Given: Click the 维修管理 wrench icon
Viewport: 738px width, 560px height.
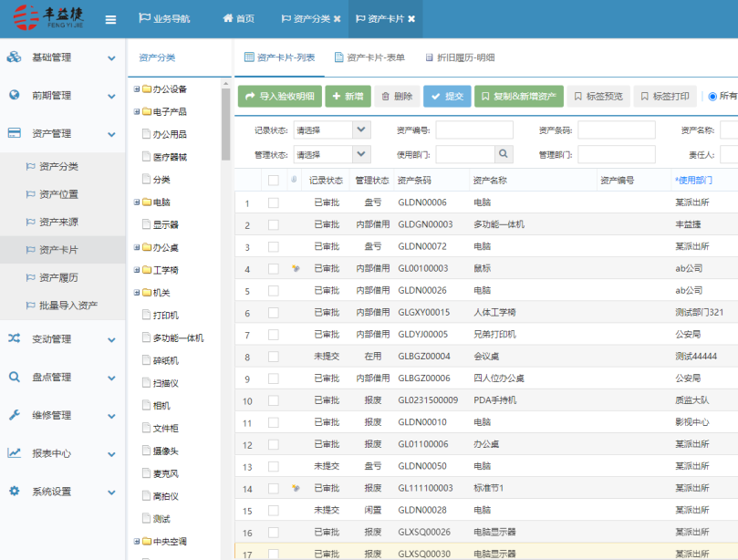Looking at the screenshot, I should 14,415.
